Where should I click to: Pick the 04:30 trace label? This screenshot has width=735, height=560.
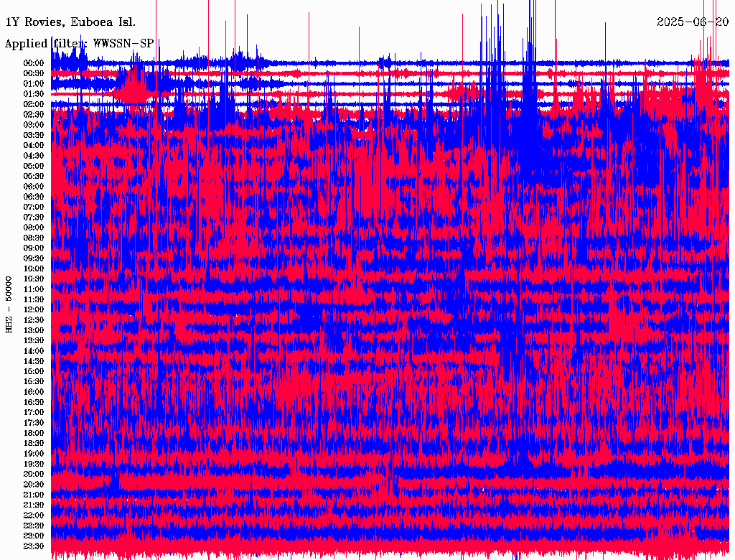tap(34, 156)
